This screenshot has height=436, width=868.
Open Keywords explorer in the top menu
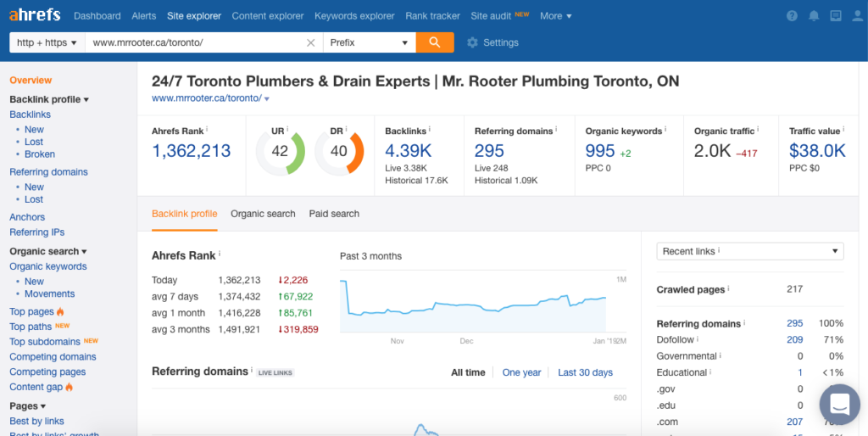(x=354, y=16)
